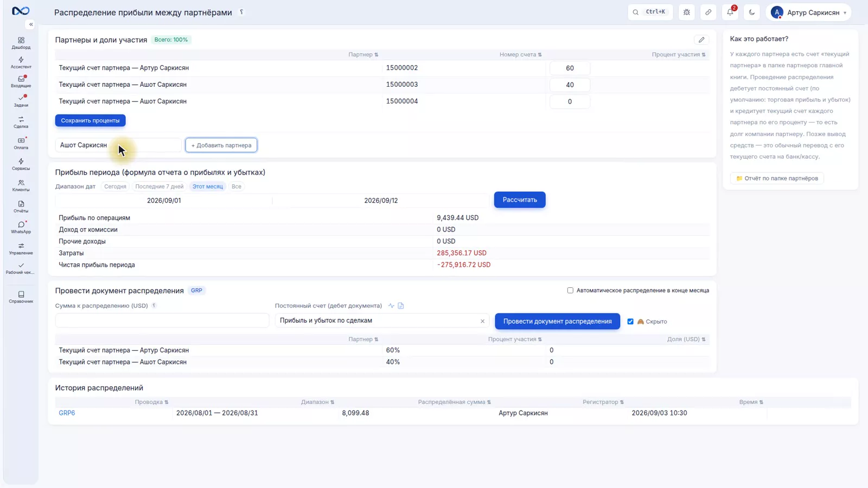Open the Сделка sidebar icon

point(21,123)
